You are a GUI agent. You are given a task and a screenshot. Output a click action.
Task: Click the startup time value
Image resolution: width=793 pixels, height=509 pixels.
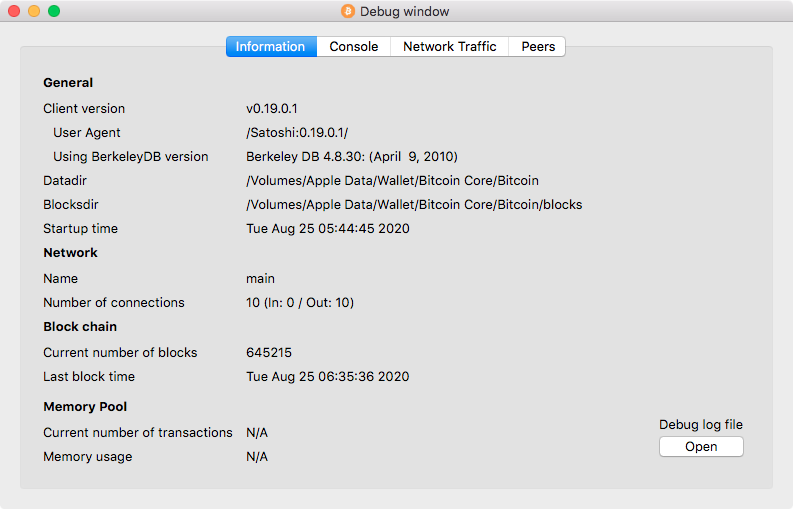[x=328, y=229]
